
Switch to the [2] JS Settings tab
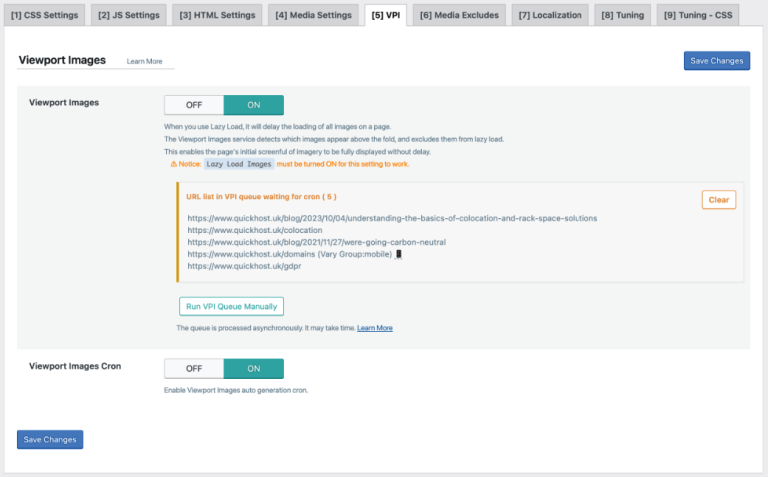[129, 15]
